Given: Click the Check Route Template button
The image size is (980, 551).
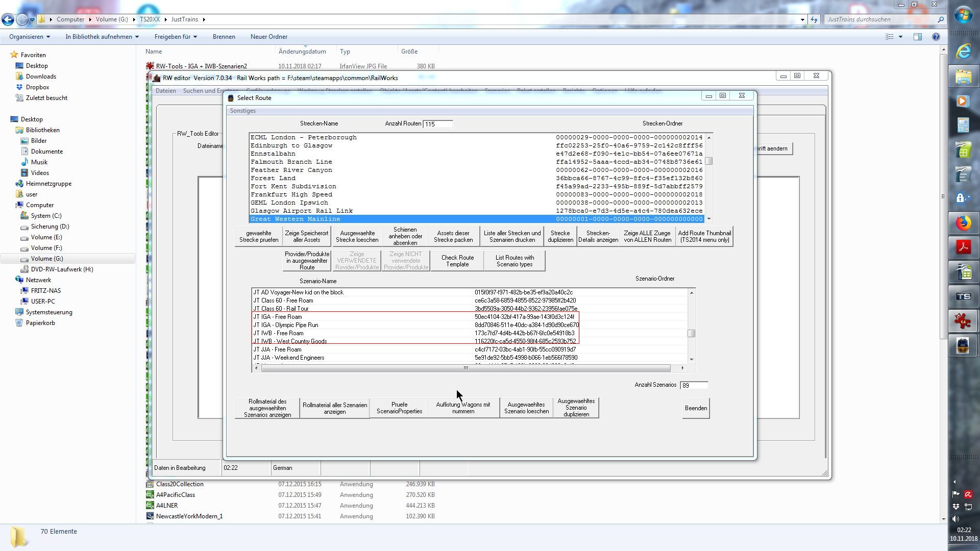Looking at the screenshot, I should 457,261.
